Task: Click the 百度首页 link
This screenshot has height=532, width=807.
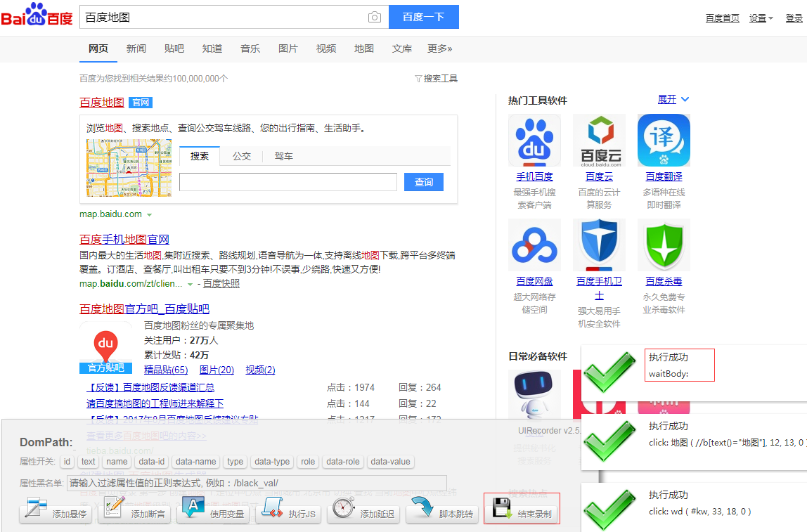Action: point(723,18)
